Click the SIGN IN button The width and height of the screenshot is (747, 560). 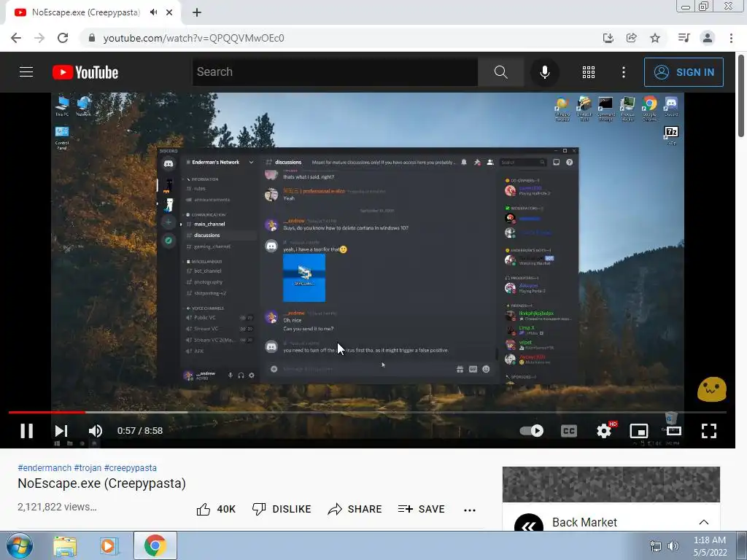pyautogui.click(x=684, y=72)
